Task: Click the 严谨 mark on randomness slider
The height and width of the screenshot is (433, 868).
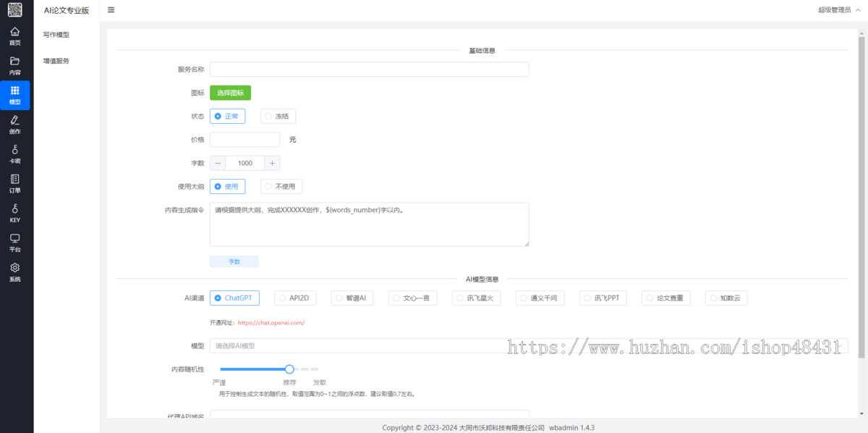Action: [219, 382]
